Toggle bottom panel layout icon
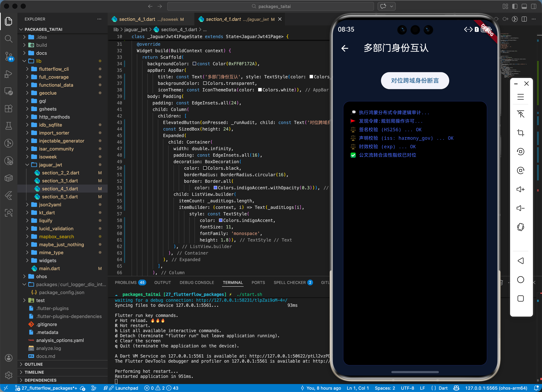The width and height of the screenshot is (542, 392). [524, 7]
